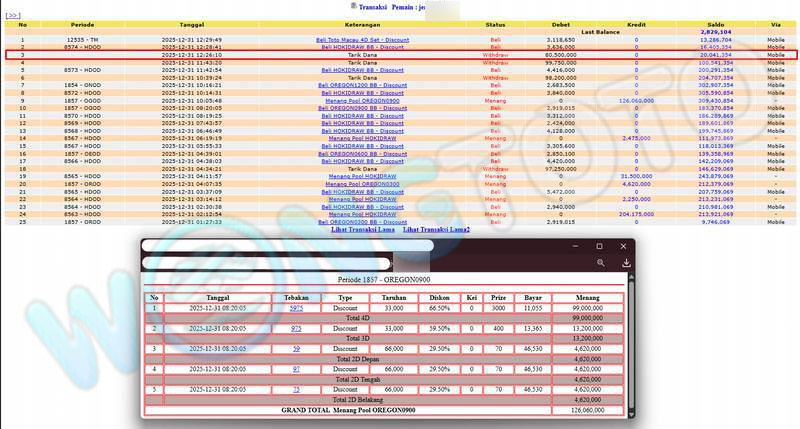Open Beli OREGON0600 BB - Discount link
This screenshot has height=429, width=800.
click(362, 153)
